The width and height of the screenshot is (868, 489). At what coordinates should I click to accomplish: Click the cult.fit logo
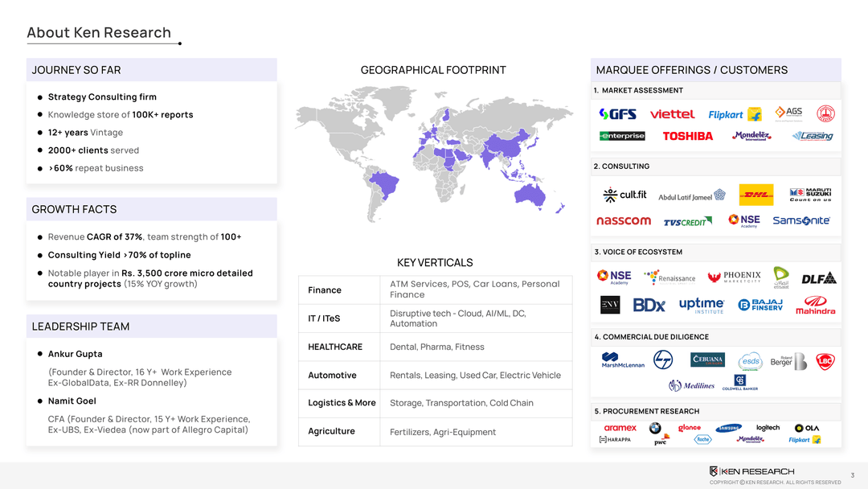[624, 195]
